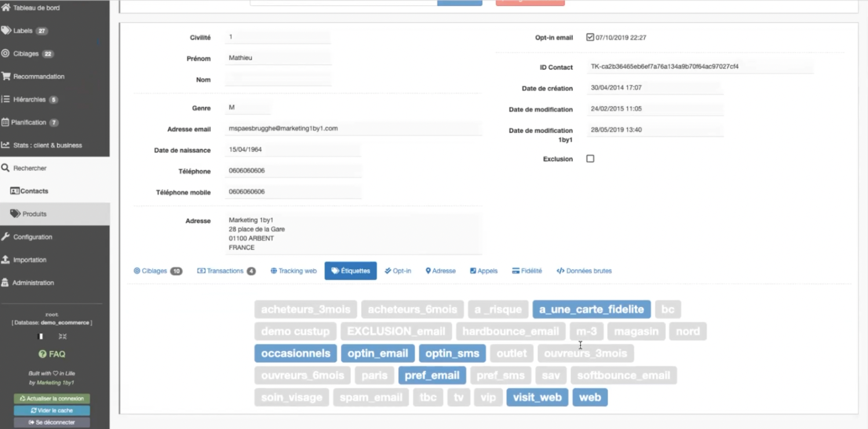This screenshot has width=868, height=429.
Task: Enable the pref_sms tag
Action: point(501,375)
